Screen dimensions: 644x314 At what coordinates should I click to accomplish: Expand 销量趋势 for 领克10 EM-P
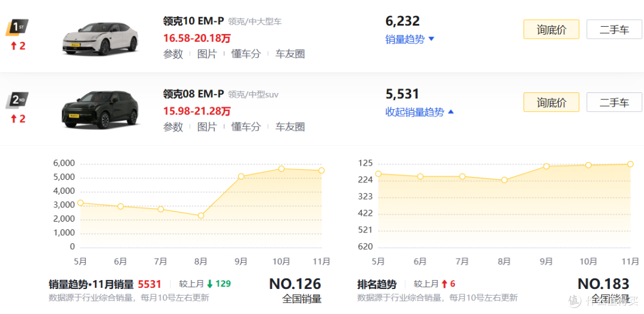pos(410,39)
